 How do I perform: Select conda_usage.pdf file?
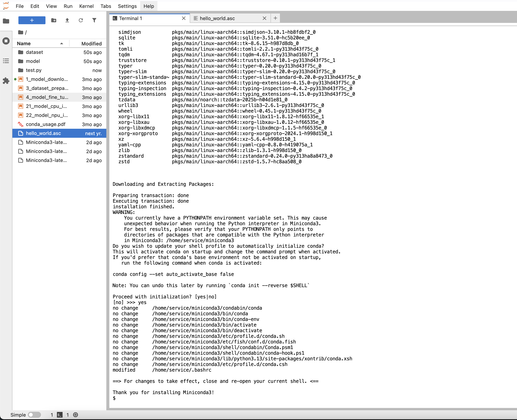[x=45, y=124]
